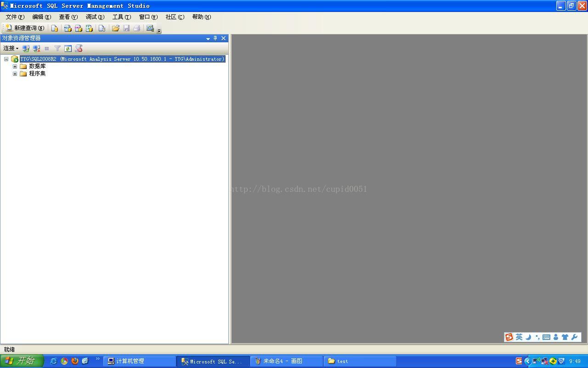Expand hidden tray icons arrow
588x368 pixels.
pyautogui.click(x=527, y=361)
